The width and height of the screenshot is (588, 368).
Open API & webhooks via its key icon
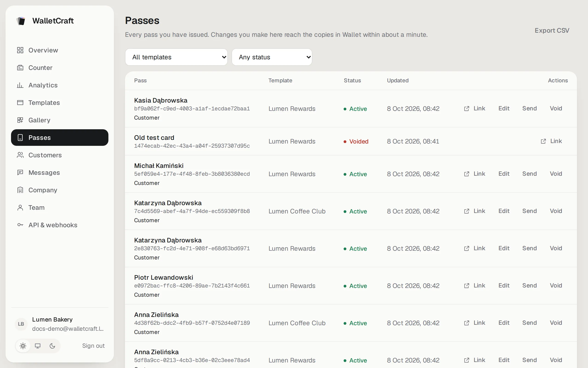[x=20, y=225]
